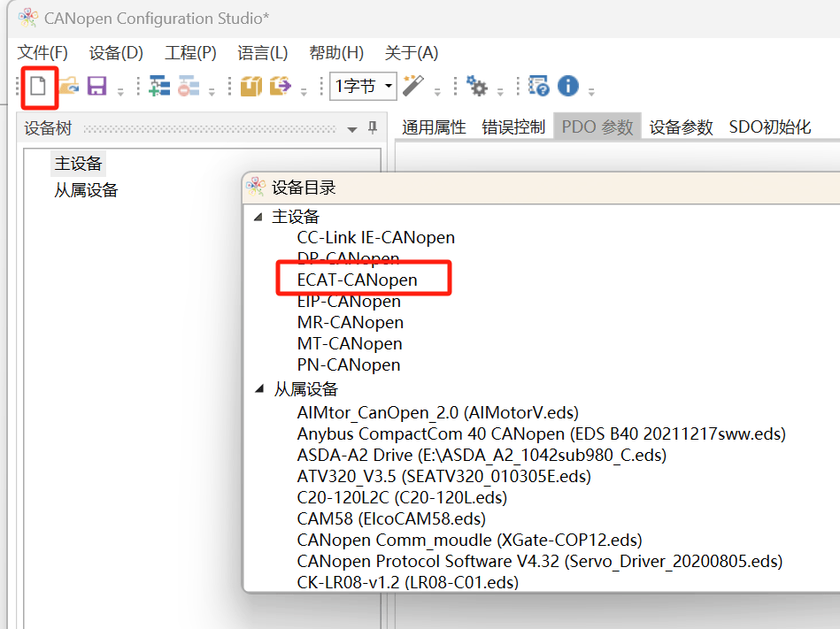Open toolbar overflow arrow beside remove-device icon
The image size is (840, 629).
212,91
